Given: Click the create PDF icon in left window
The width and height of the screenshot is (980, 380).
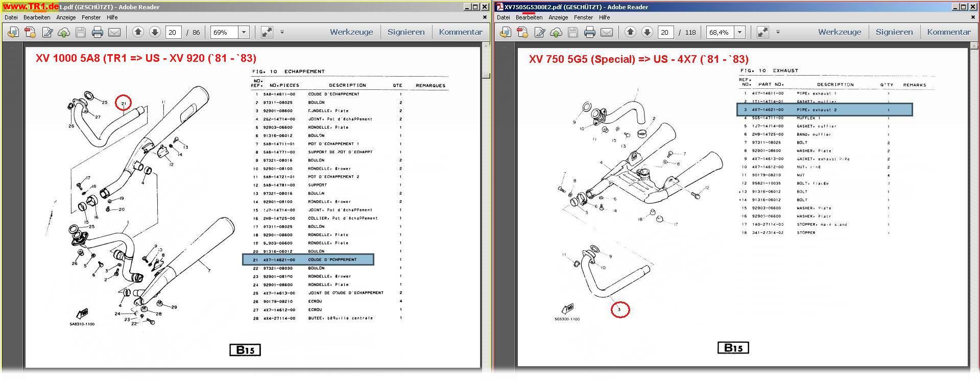Looking at the screenshot, I should [13, 32].
